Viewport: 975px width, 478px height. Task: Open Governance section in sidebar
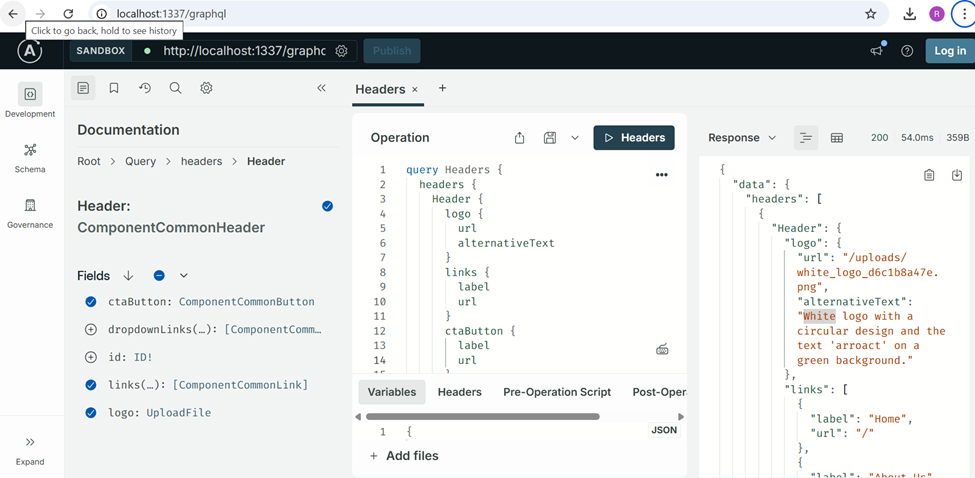[x=30, y=214]
